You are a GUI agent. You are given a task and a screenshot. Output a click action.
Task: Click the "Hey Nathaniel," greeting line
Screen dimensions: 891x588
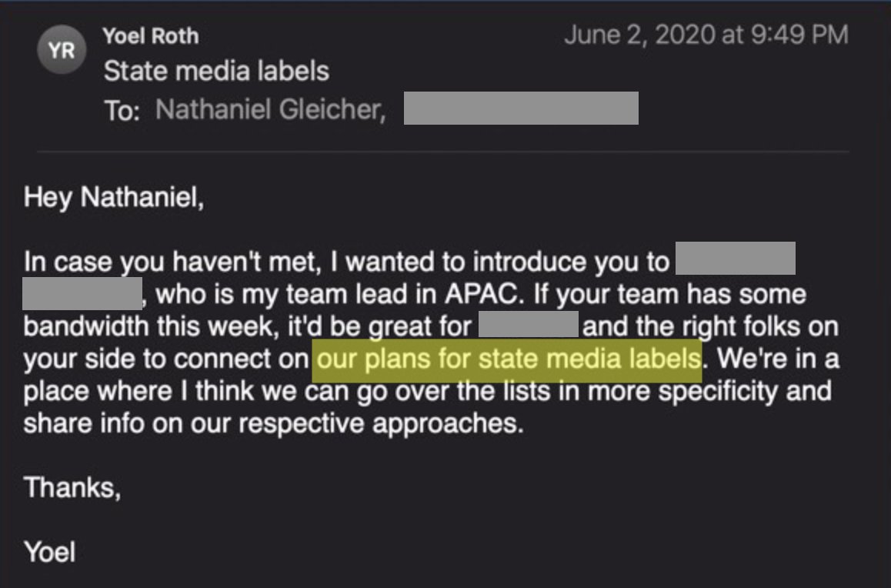115,198
